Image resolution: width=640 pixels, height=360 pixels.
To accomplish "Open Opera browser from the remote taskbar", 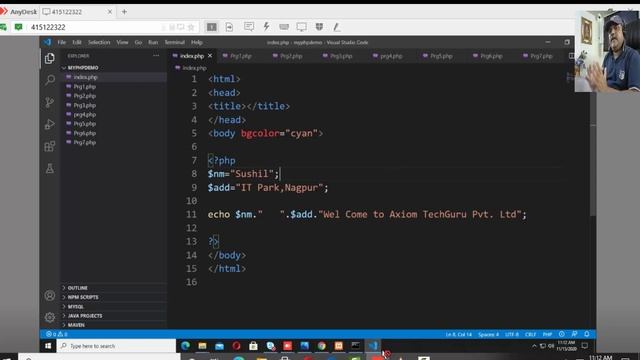I will click(236, 346).
